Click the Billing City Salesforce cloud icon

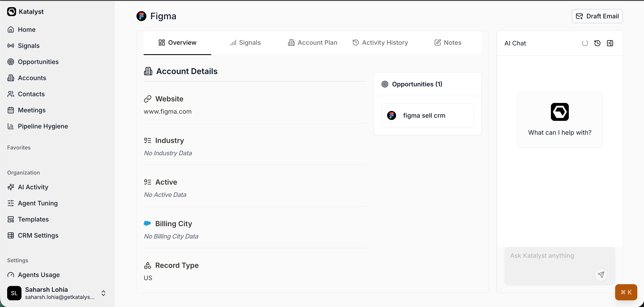[x=147, y=223]
